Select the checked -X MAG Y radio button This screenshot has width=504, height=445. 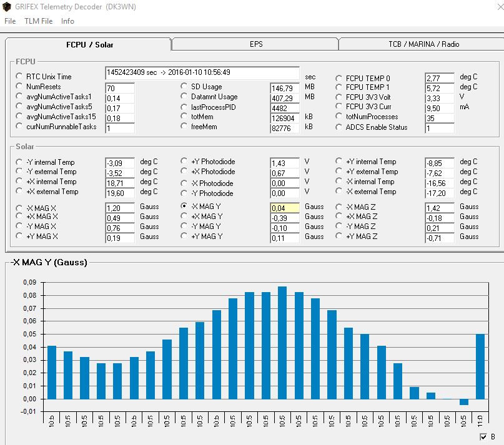[x=184, y=206]
